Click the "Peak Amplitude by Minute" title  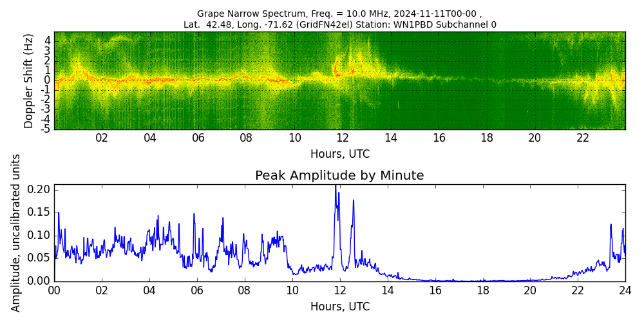[x=339, y=176]
